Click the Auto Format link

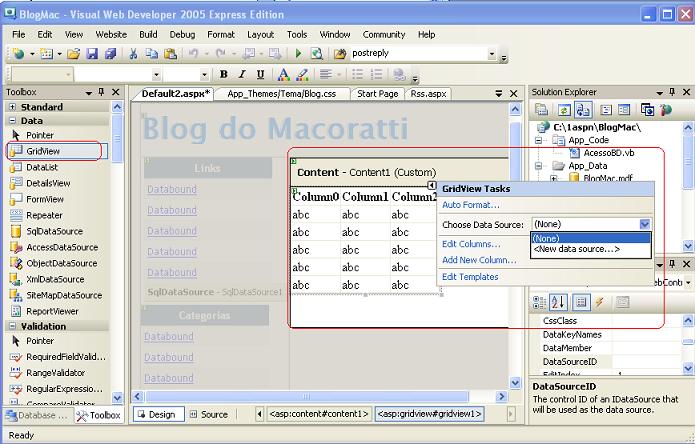(x=470, y=205)
